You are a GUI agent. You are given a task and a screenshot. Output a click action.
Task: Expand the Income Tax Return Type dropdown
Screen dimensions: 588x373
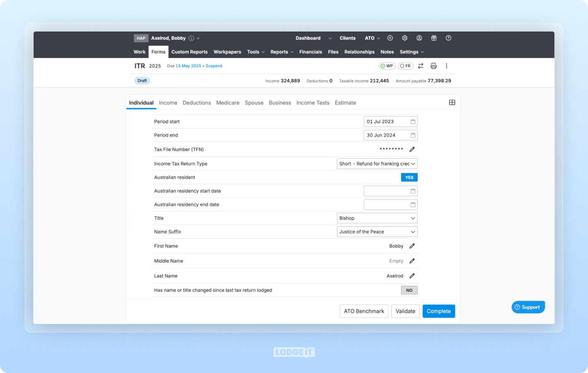(x=377, y=164)
